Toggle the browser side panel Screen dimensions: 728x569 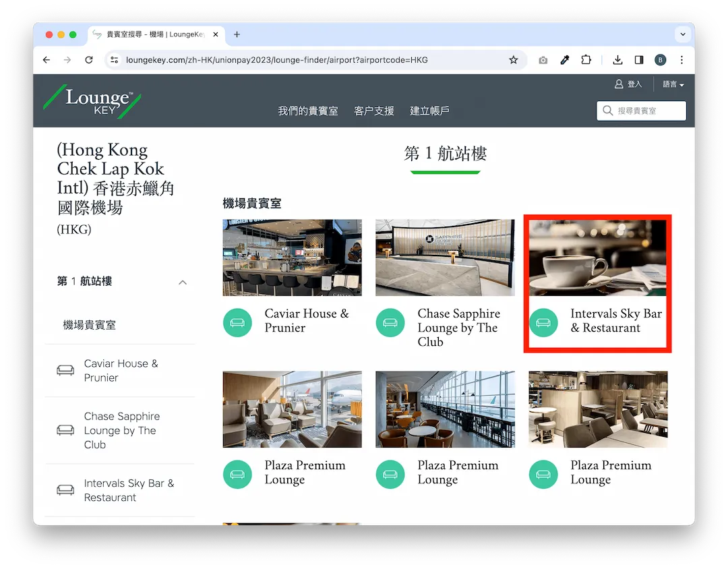[x=639, y=60]
